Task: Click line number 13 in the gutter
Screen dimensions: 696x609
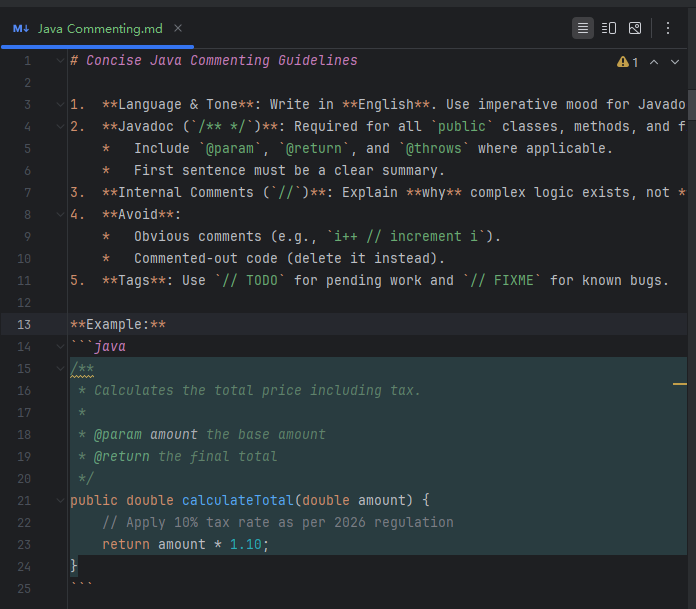Action: point(25,325)
